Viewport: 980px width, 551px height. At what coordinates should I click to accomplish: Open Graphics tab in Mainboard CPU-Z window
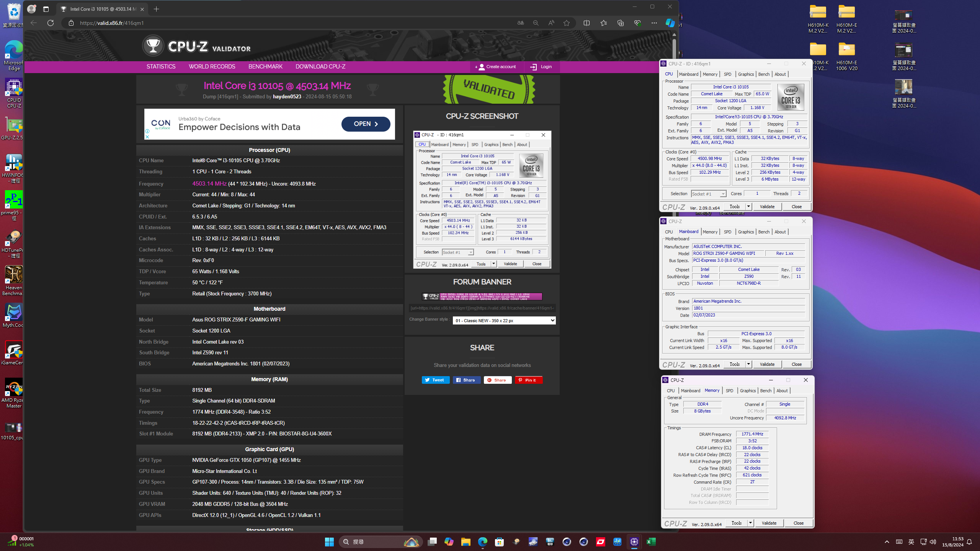click(x=746, y=232)
